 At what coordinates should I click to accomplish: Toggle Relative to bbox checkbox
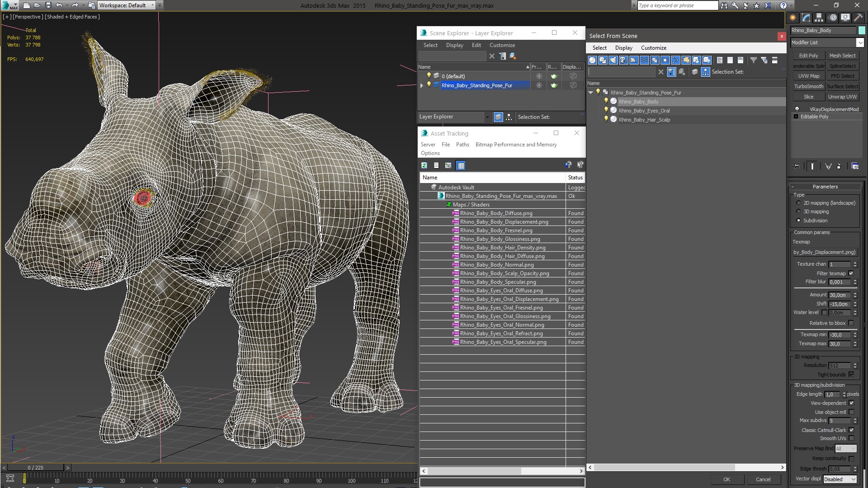point(851,323)
